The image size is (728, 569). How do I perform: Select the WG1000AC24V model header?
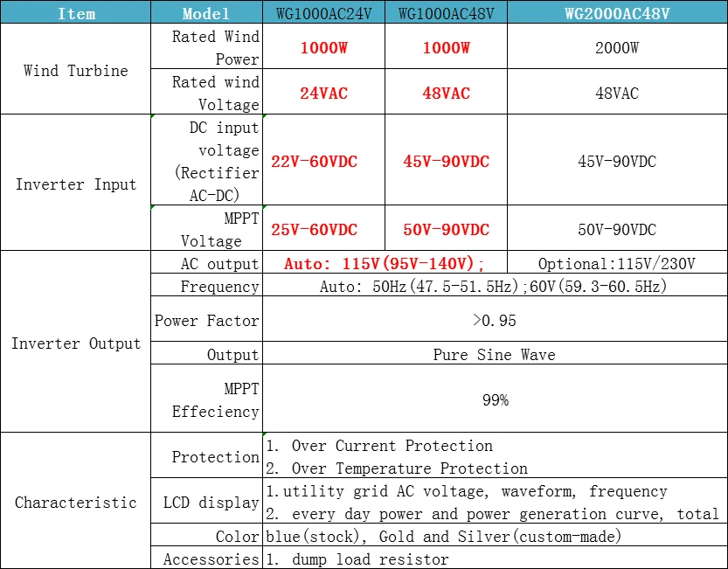tap(324, 13)
